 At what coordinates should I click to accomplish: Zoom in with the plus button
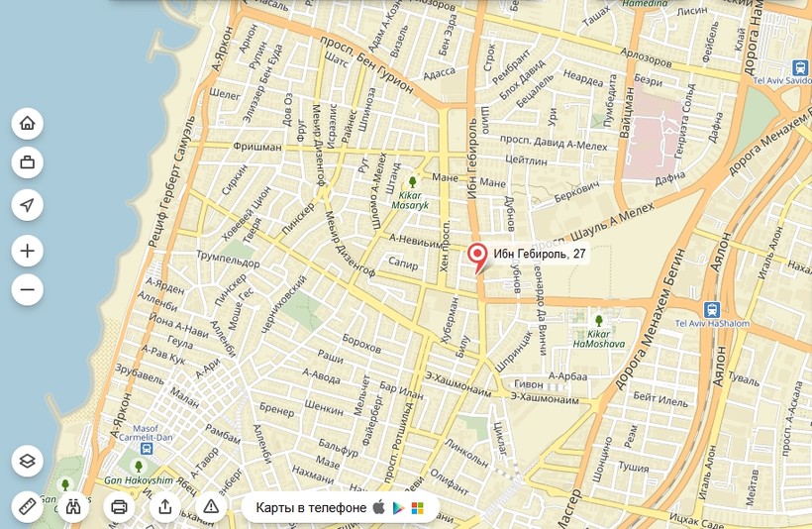(x=28, y=251)
